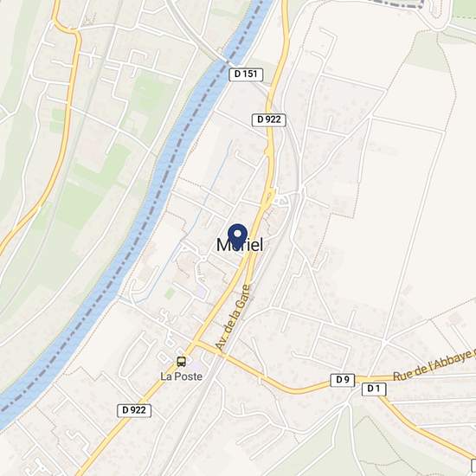Click the D 151 road shield
This screenshot has width=476, height=476.
pos(246,74)
